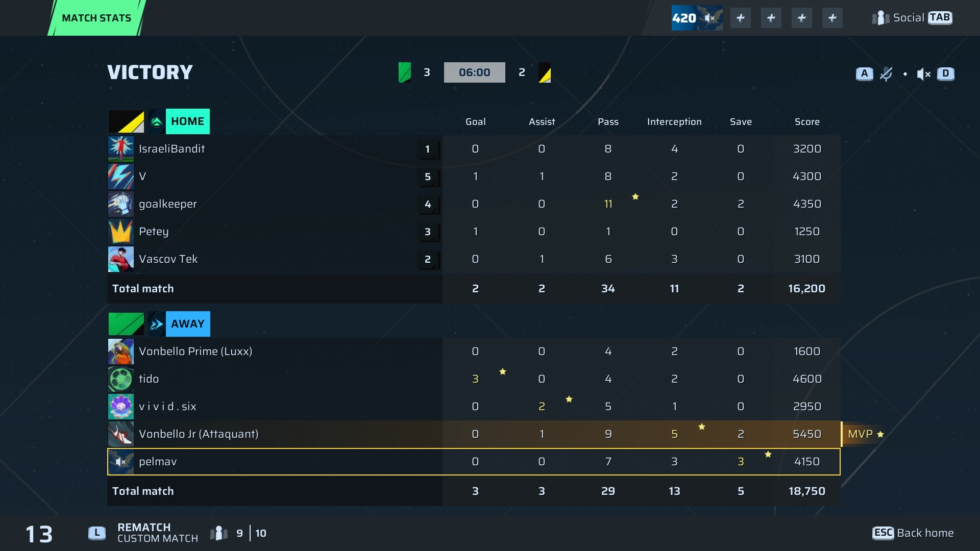Click the Interception column header

(674, 122)
